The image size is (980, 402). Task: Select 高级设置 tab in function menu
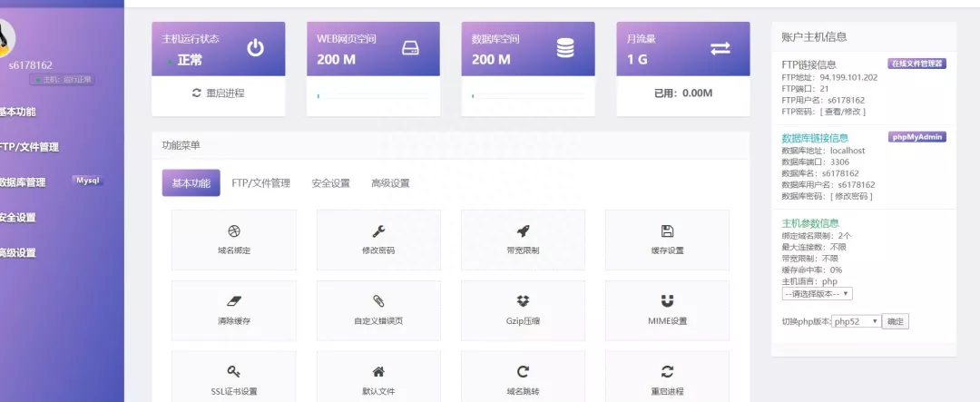[x=390, y=183]
